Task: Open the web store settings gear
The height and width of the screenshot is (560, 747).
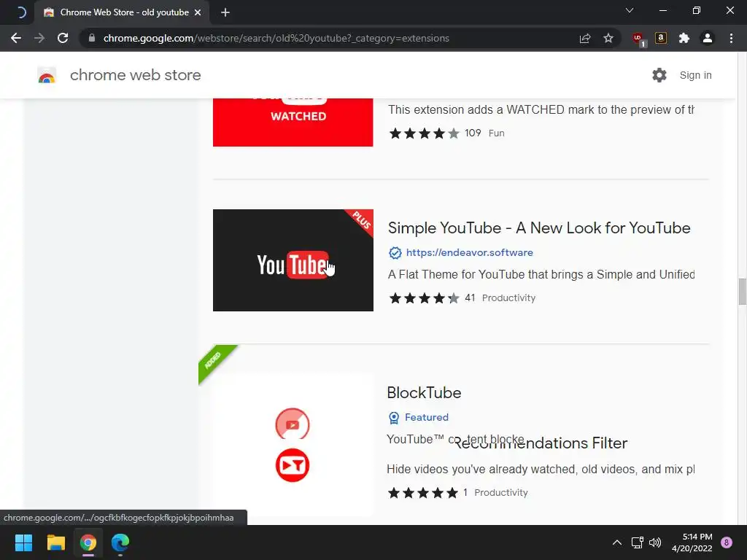Action: tap(659, 75)
